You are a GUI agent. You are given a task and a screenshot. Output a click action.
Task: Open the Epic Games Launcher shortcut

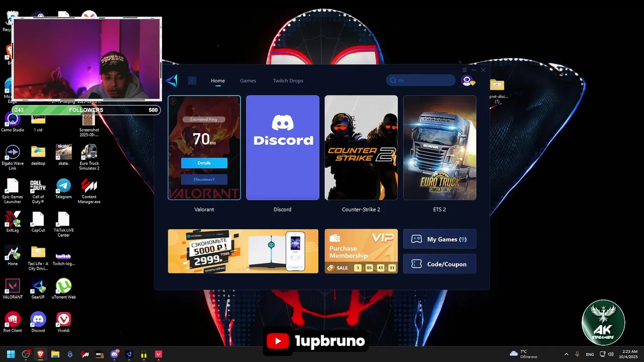tap(13, 191)
